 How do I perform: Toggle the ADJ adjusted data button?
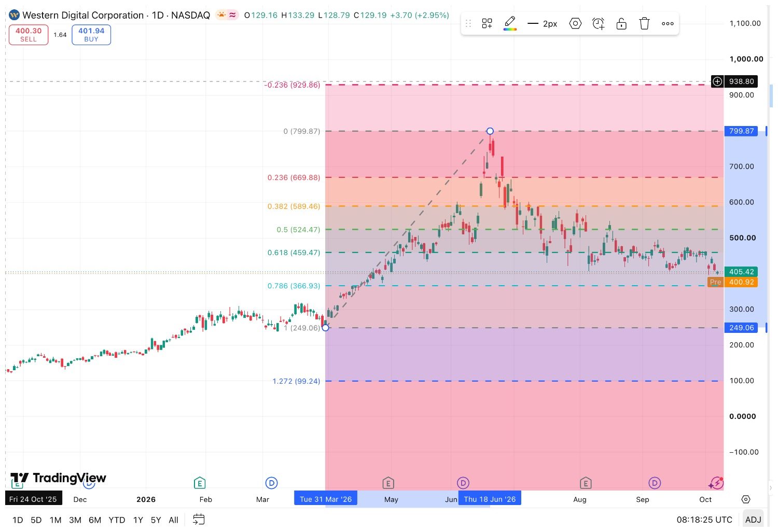[x=753, y=520]
